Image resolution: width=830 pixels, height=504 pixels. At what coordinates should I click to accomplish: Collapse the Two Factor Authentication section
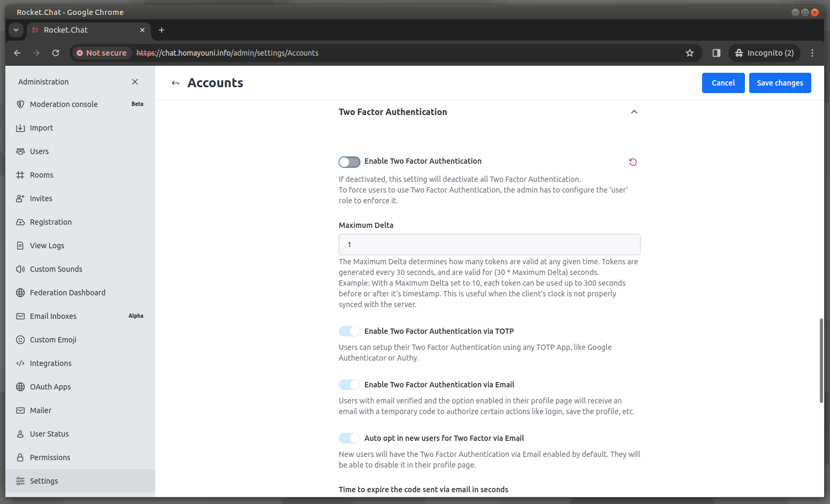pos(634,112)
